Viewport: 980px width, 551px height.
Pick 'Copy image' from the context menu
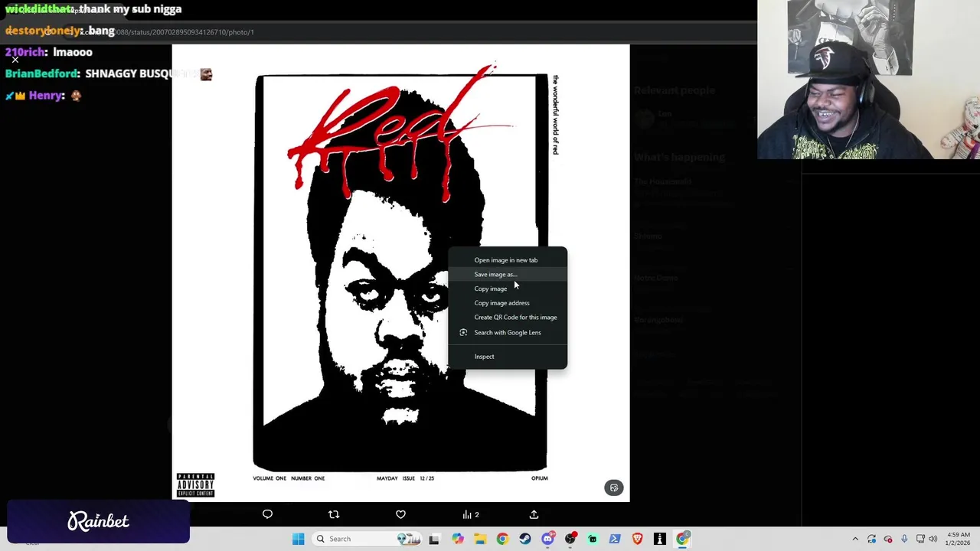pos(507,289)
